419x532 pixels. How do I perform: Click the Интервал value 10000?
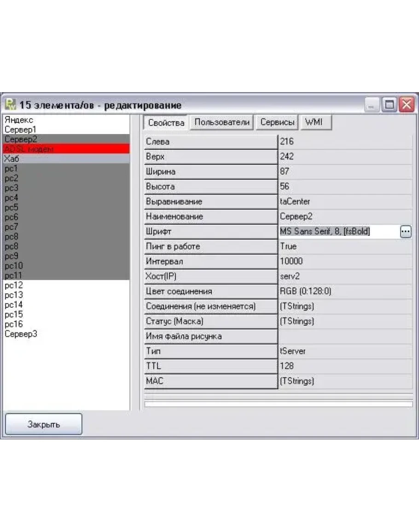click(344, 262)
